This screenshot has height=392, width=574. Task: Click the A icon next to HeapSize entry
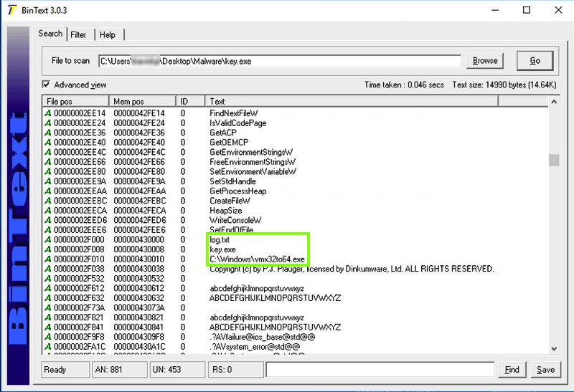48,211
